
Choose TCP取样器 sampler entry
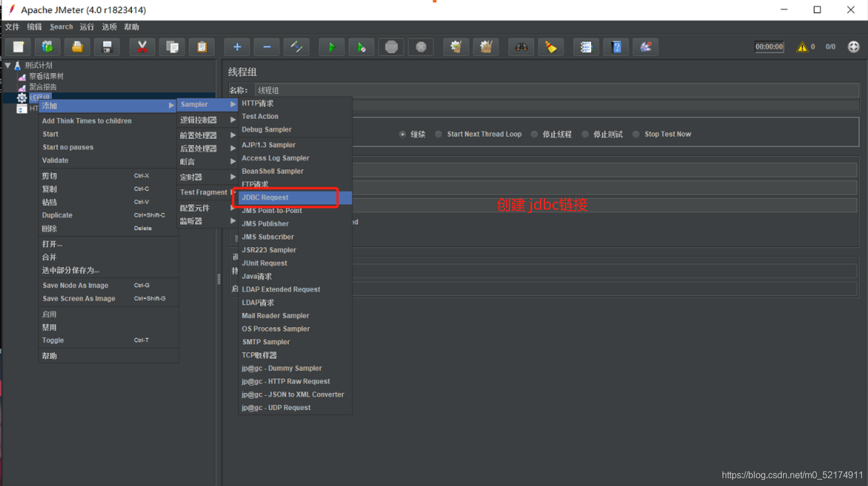(x=295, y=355)
